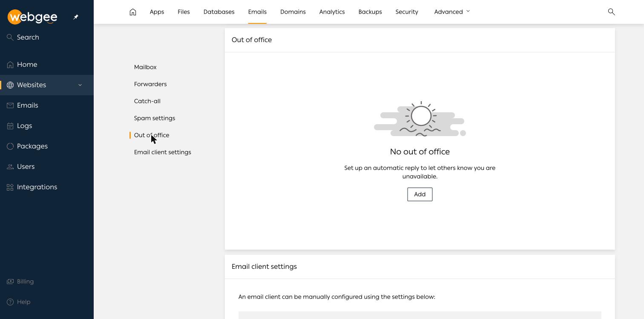
Task: Open Emails text label in the sidebar
Action: click(x=28, y=105)
